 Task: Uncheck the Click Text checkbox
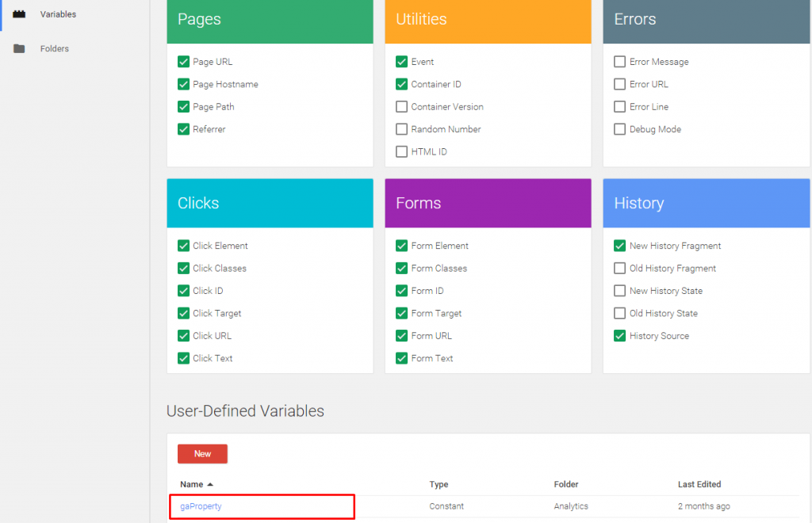(x=184, y=358)
